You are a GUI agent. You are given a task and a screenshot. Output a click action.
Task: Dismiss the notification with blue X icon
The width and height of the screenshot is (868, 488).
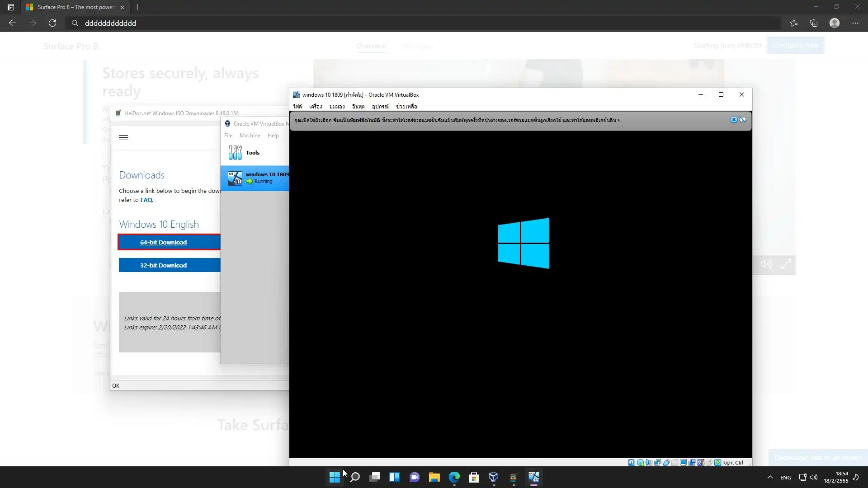734,120
